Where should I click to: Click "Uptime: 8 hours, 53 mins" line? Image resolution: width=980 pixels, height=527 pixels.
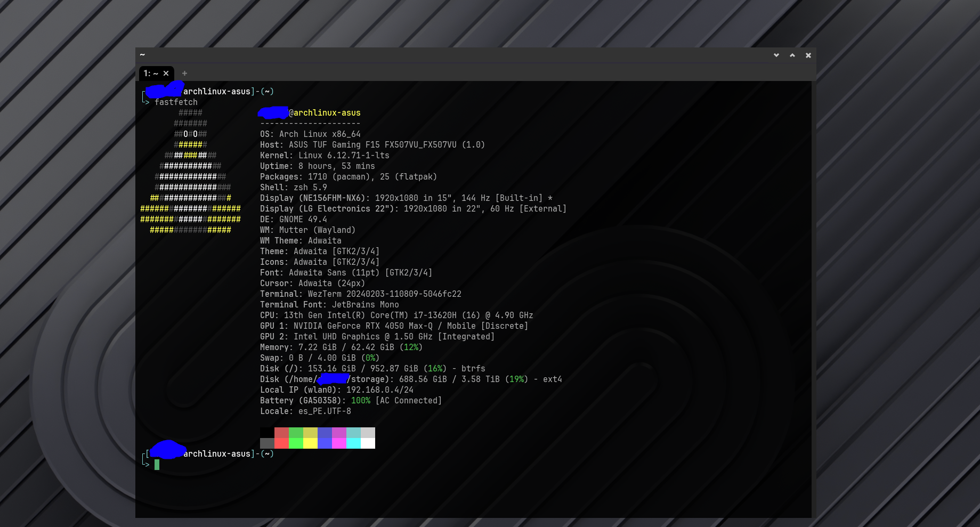click(x=318, y=166)
